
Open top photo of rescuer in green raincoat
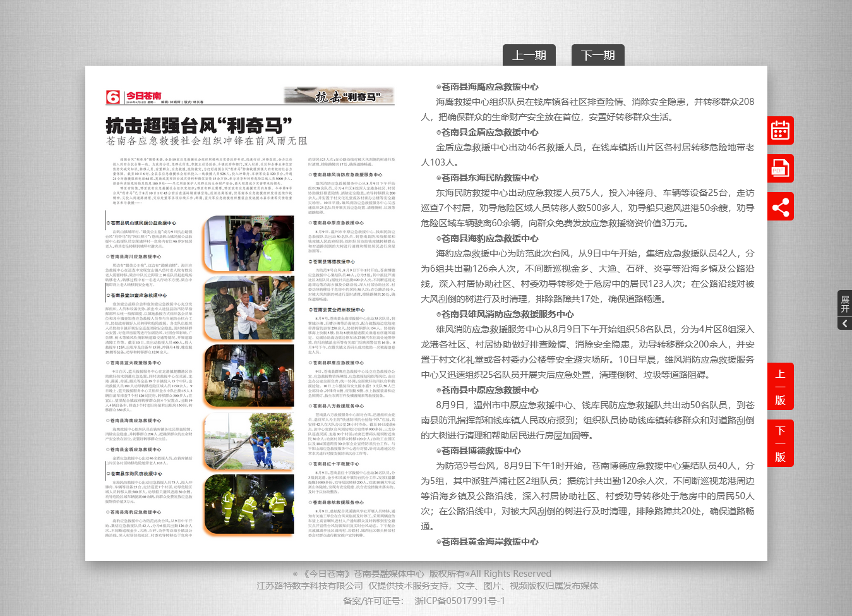click(x=249, y=243)
